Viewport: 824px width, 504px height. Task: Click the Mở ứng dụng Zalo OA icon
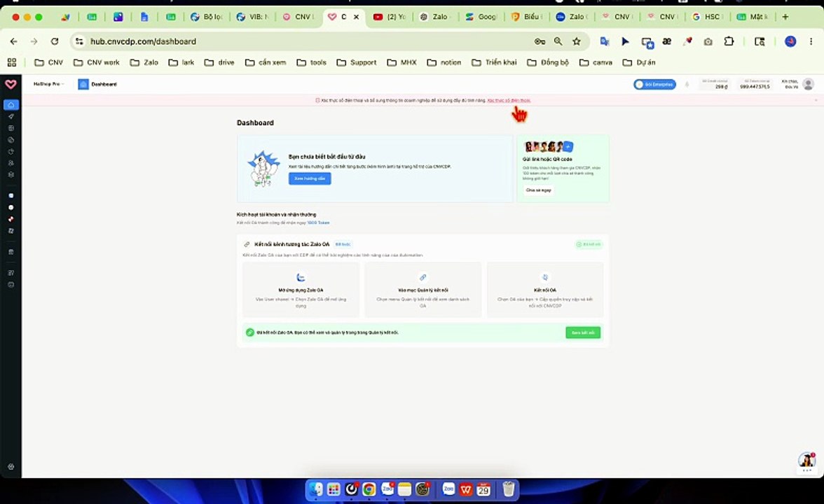[301, 277]
